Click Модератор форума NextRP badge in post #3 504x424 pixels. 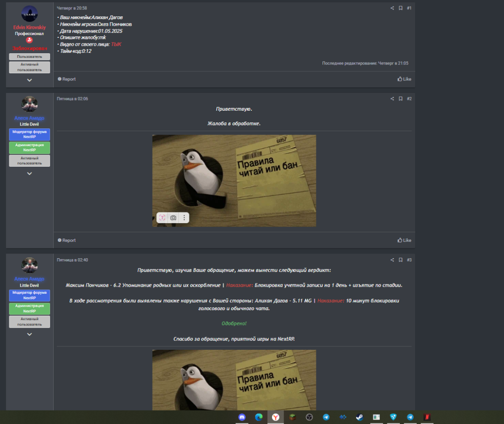[29, 295]
